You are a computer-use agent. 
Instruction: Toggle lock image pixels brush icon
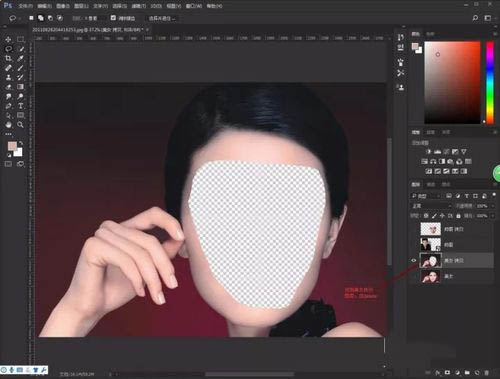(x=434, y=216)
